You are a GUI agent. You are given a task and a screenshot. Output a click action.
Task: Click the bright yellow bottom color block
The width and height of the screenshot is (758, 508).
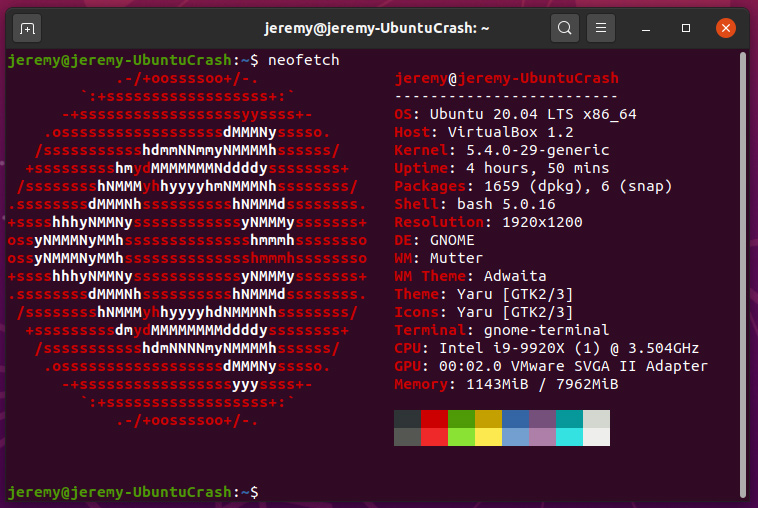[x=489, y=437]
